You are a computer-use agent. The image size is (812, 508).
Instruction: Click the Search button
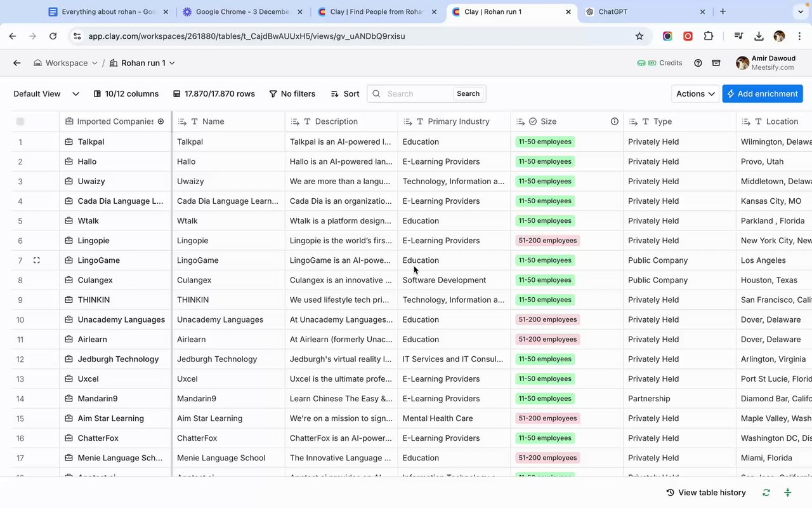[x=468, y=94]
